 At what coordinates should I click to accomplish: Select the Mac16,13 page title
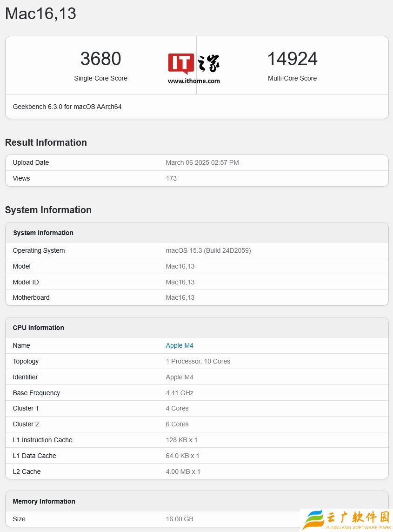click(40, 13)
